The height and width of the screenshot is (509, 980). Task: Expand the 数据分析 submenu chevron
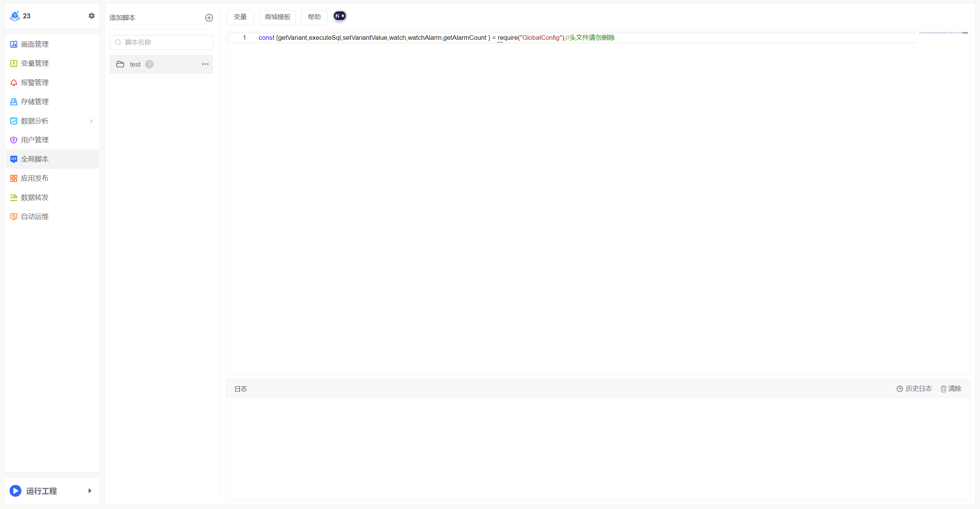click(x=91, y=121)
